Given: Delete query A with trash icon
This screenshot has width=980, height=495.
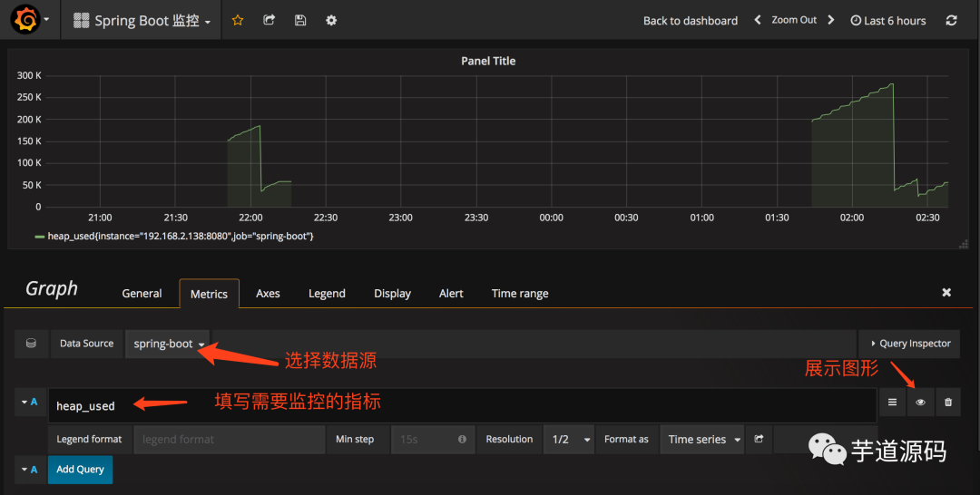Looking at the screenshot, I should [x=948, y=402].
